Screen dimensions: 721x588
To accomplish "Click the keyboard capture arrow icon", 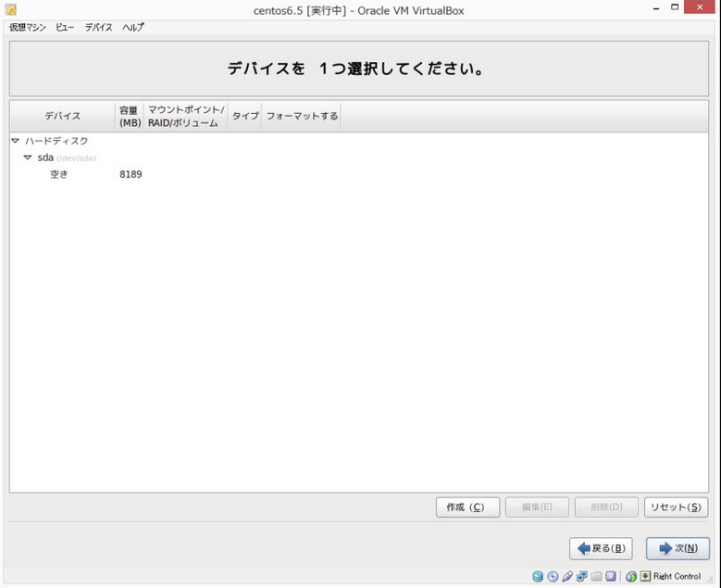I will pos(645,576).
